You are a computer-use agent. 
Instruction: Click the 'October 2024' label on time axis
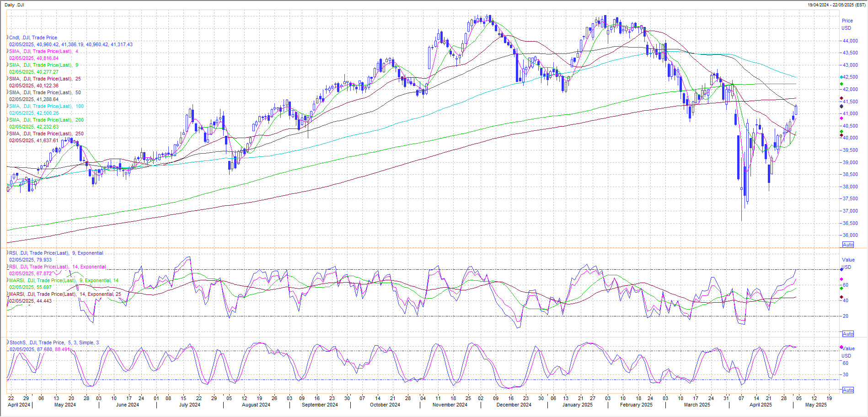pos(385,405)
